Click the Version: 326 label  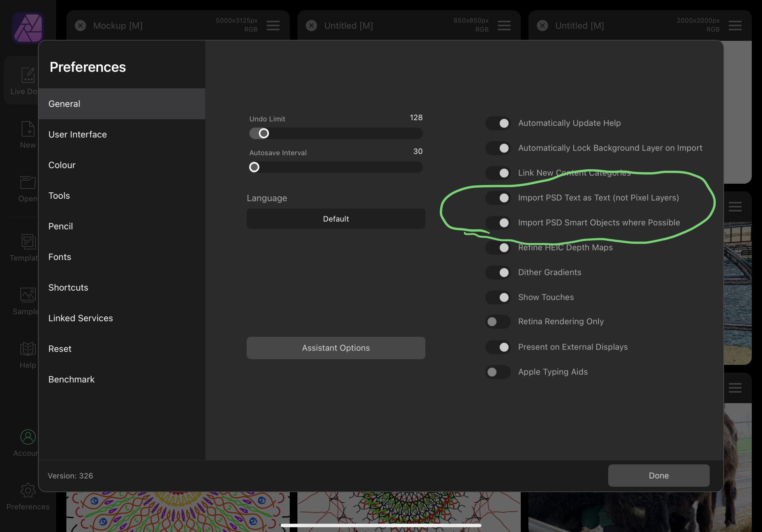[70, 476]
